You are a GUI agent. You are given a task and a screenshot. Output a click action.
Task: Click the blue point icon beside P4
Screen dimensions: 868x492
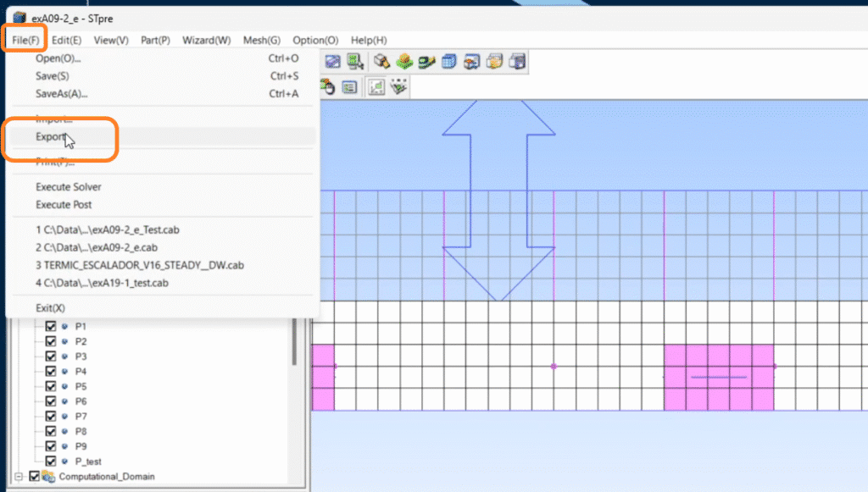coord(64,371)
